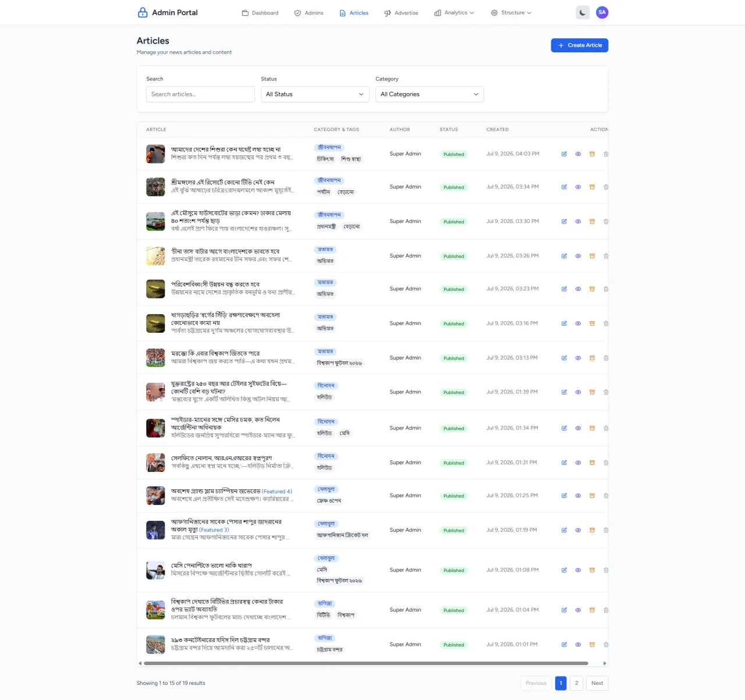745x700 pixels.
Task: Click thumbnail of article created 04:03 PM
Action: (155, 154)
